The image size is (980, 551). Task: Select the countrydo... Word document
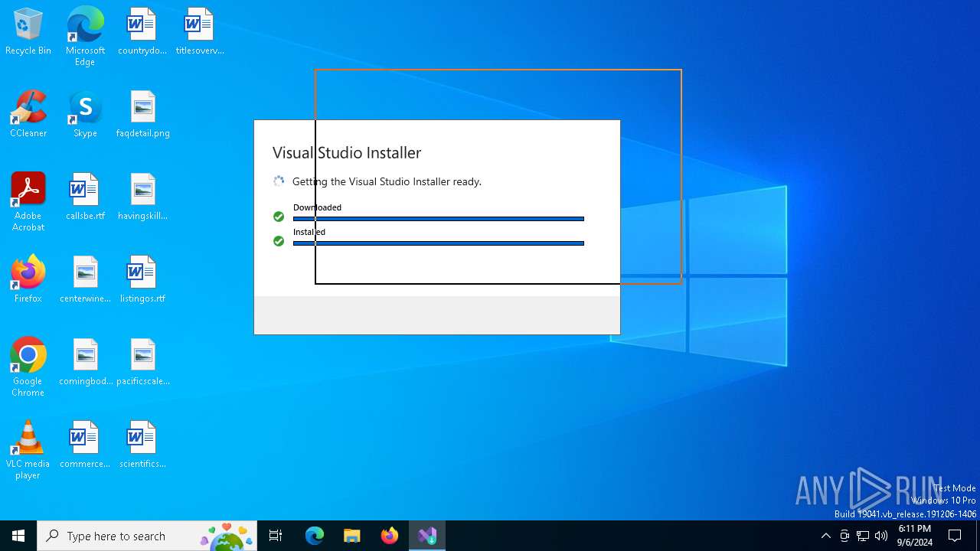(x=142, y=32)
